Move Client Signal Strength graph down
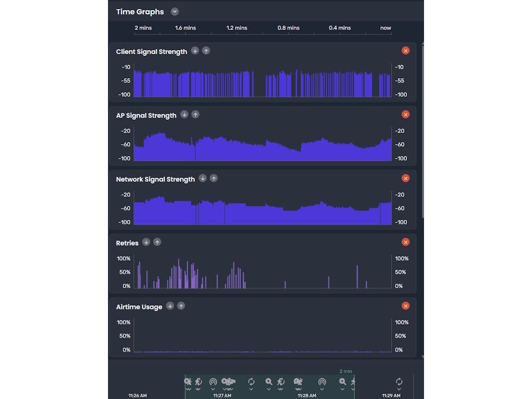 (x=195, y=51)
